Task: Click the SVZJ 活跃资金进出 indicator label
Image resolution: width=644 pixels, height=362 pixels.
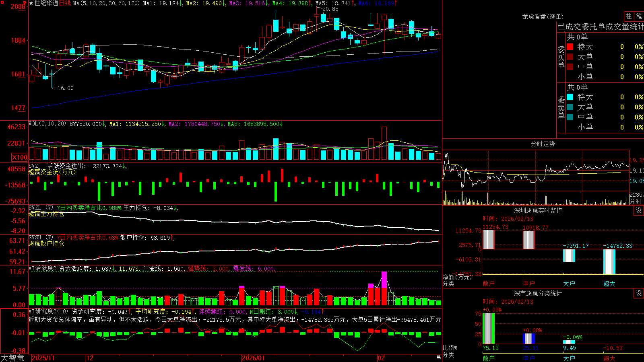Action: point(77,166)
